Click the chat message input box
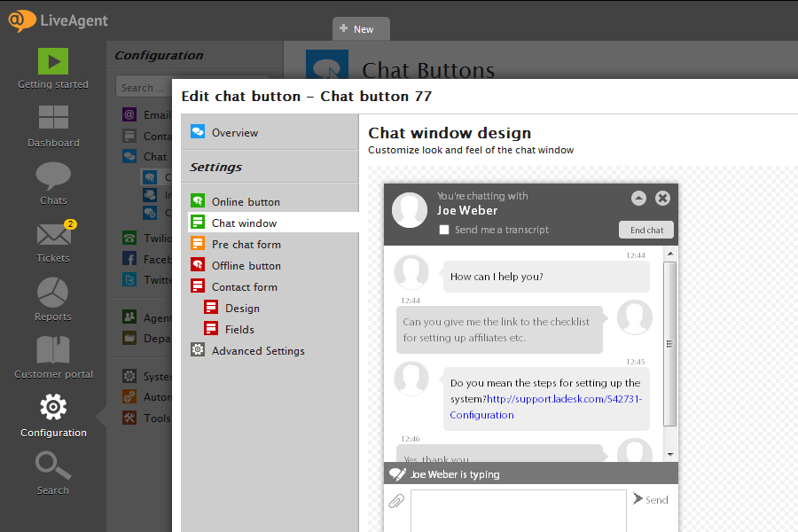798x532 pixels. coord(518,511)
